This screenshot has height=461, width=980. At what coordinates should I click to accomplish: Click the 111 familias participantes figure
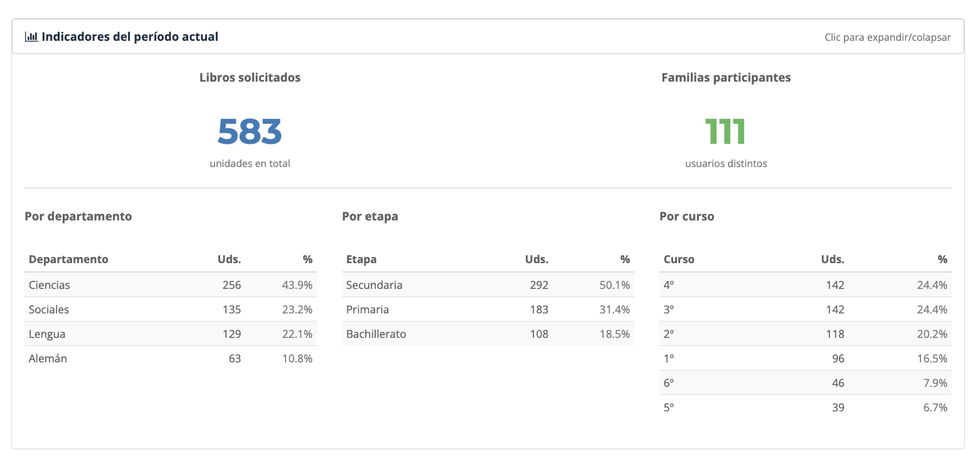pos(726,131)
